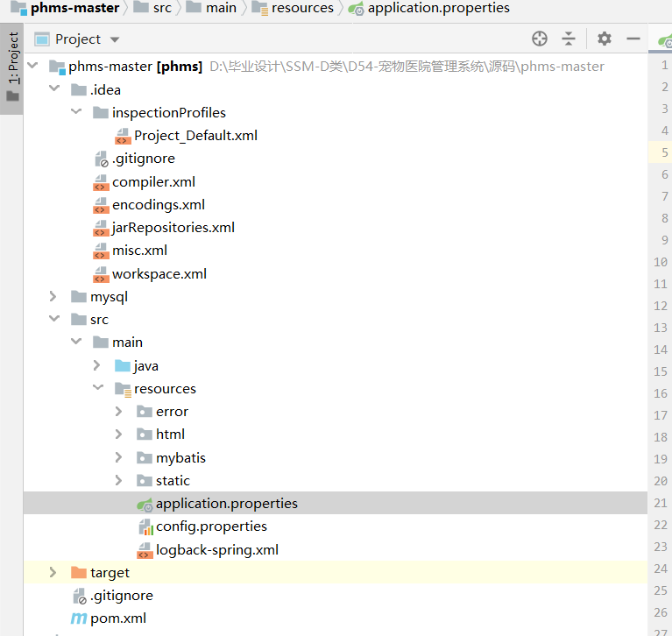The height and width of the screenshot is (636, 672).
Task: Expand the java source folder
Action: [97, 365]
